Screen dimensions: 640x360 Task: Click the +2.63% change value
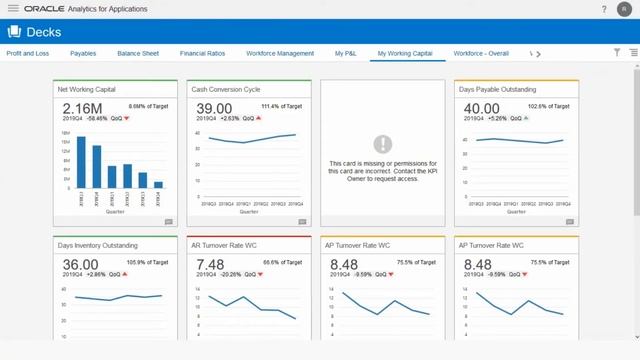(230, 118)
